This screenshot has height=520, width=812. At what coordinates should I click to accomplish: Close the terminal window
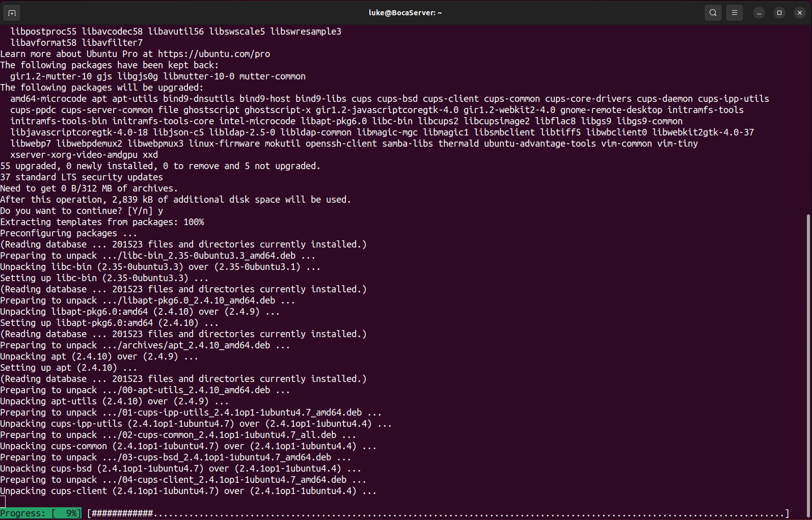tap(799, 13)
